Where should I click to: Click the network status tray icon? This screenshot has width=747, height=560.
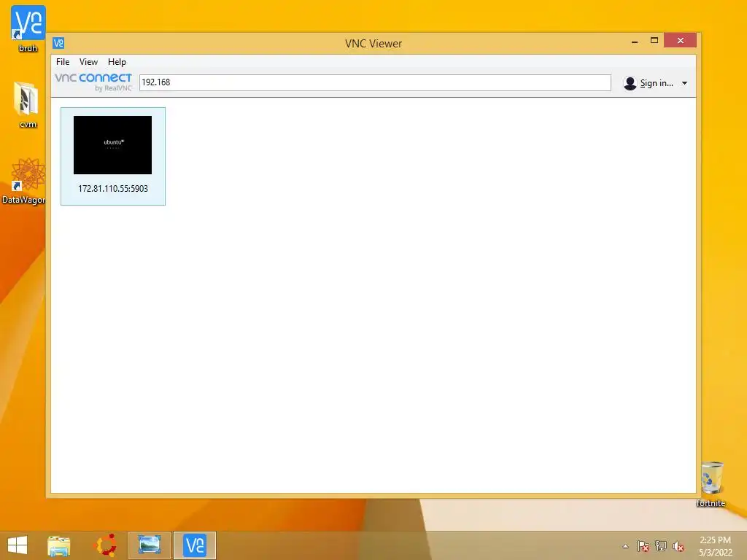(661, 546)
